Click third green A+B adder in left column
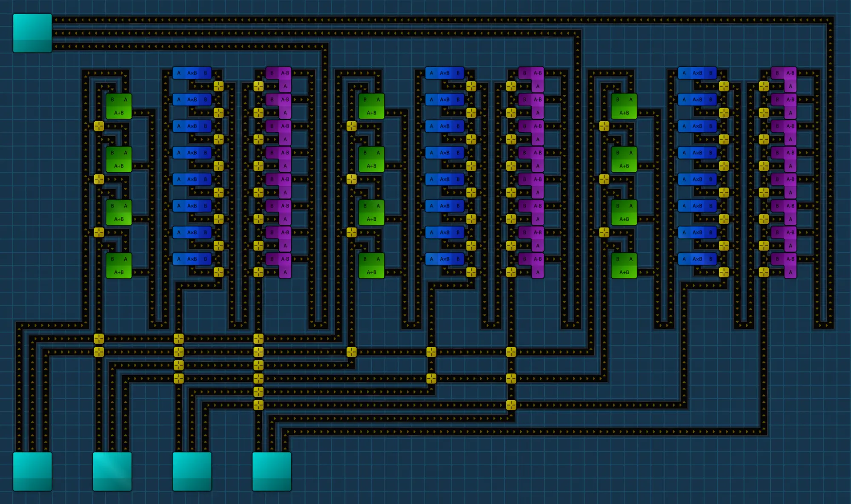Image resolution: width=851 pixels, height=504 pixels. pyautogui.click(x=119, y=212)
